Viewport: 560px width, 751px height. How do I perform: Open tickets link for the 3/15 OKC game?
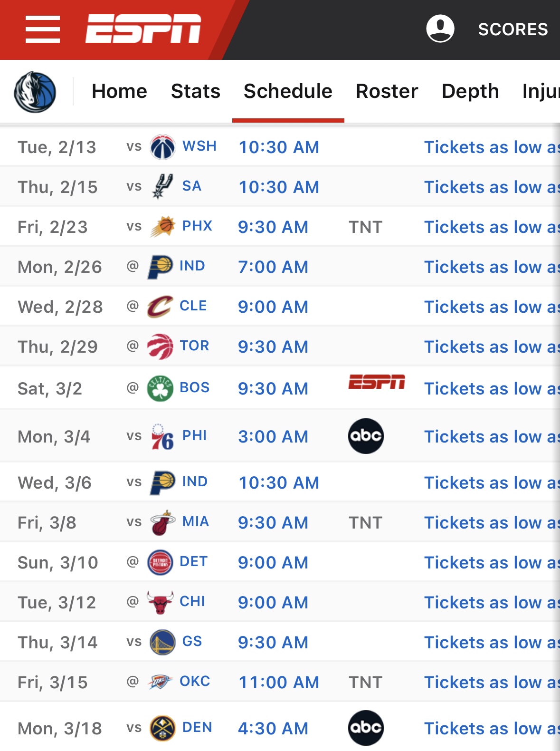(x=491, y=683)
